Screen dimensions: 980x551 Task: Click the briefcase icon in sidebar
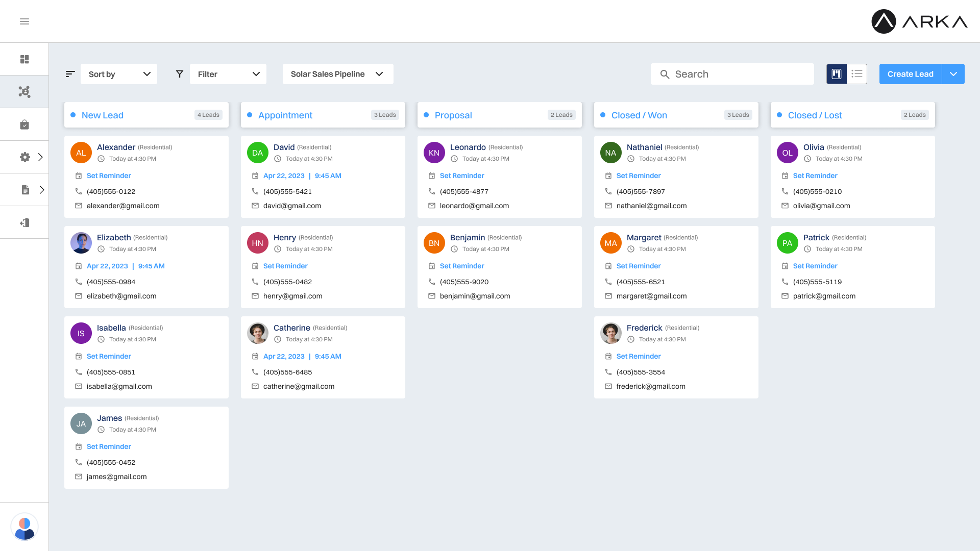[x=25, y=125]
